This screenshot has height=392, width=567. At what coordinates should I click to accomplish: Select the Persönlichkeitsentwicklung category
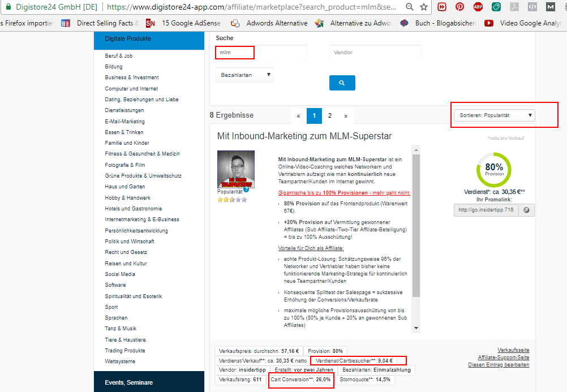136,231
